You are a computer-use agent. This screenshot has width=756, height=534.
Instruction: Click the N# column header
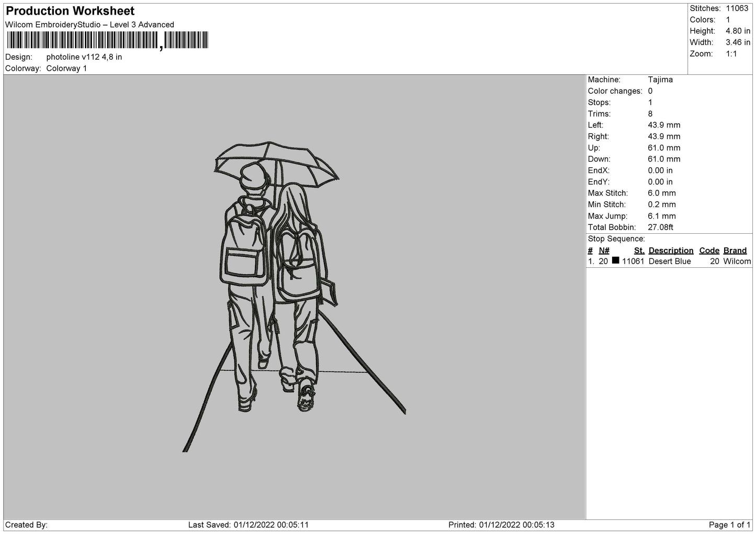tap(604, 251)
